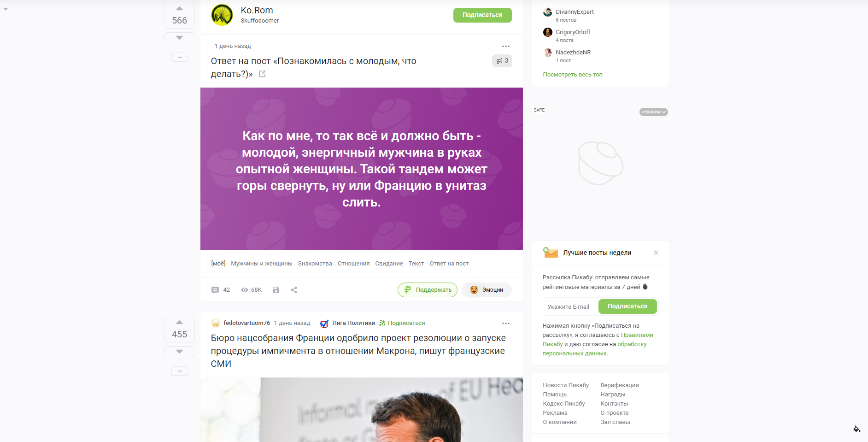The width and height of the screenshot is (868, 442).
Task: Share the Ko.Rom post via share icon
Action: pos(294,290)
